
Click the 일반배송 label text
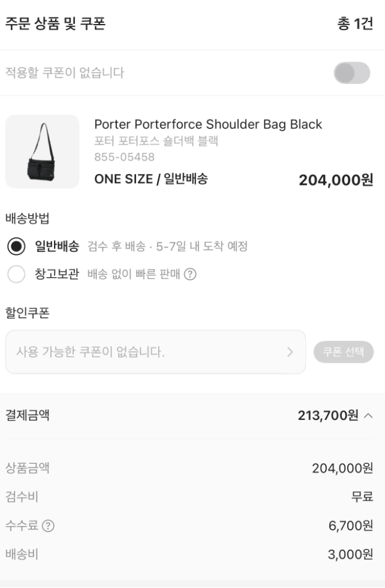57,247
